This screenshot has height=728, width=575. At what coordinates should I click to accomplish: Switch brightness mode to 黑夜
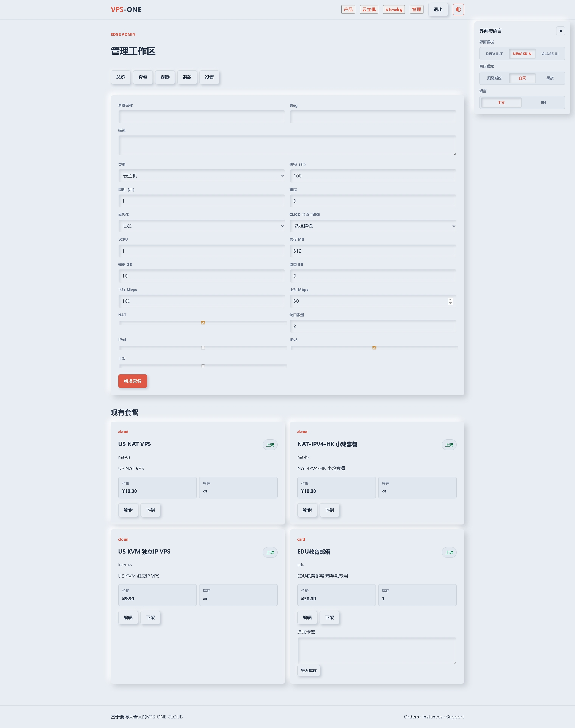550,78
